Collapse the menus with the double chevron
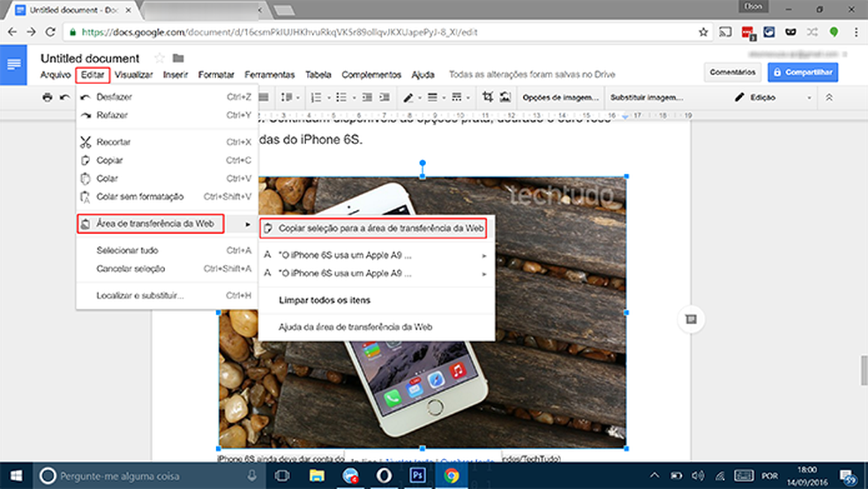The width and height of the screenshot is (868, 489). coord(829,97)
